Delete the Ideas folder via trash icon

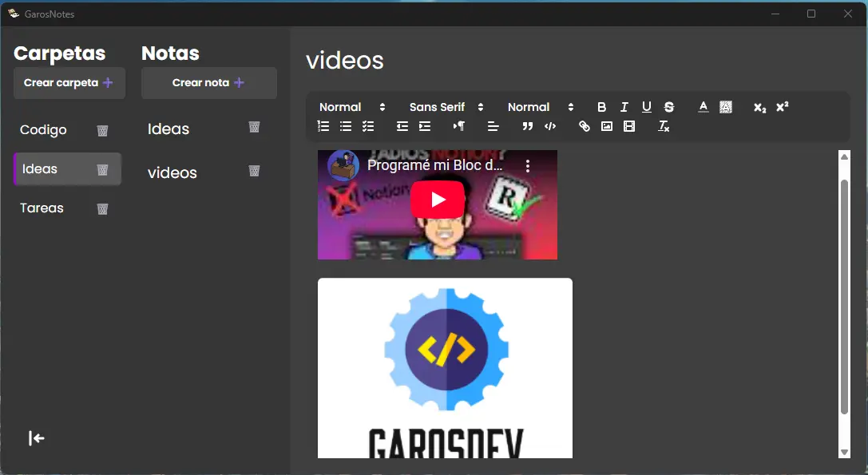click(102, 169)
